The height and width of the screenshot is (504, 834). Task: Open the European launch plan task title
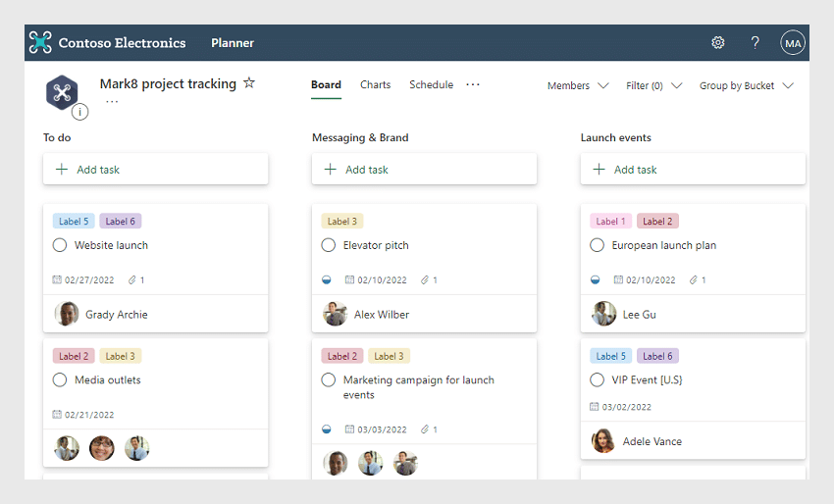coord(664,245)
